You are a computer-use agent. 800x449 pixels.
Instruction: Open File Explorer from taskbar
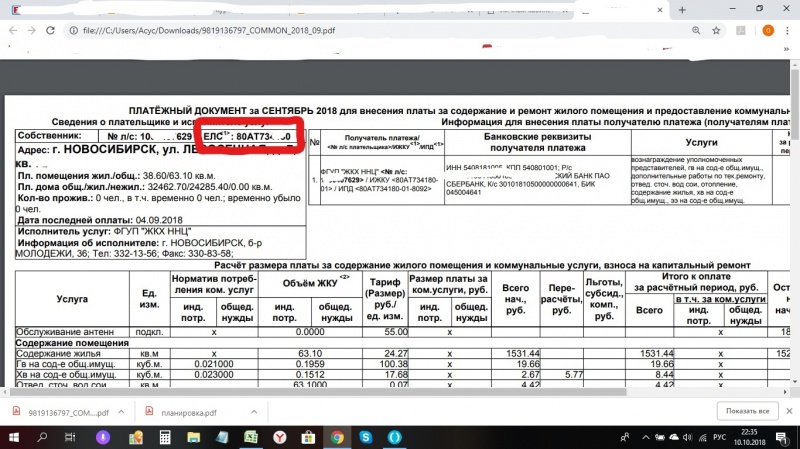coord(193,437)
